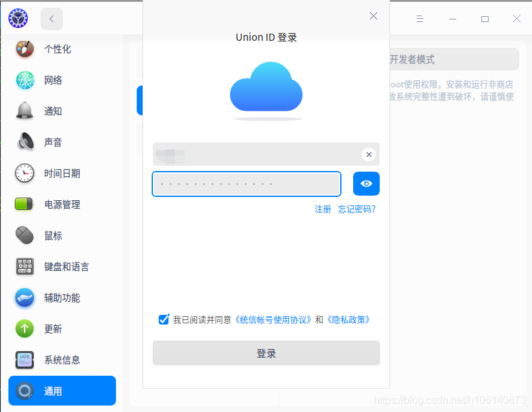Close the Union ID login dialog
Image resolution: width=532 pixels, height=412 pixels.
click(x=373, y=16)
